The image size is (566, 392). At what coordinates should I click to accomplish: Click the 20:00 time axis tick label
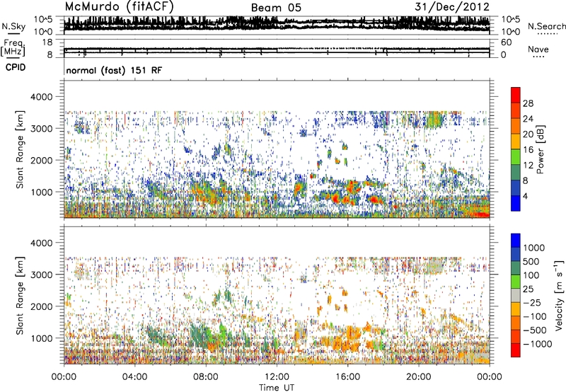(x=418, y=377)
